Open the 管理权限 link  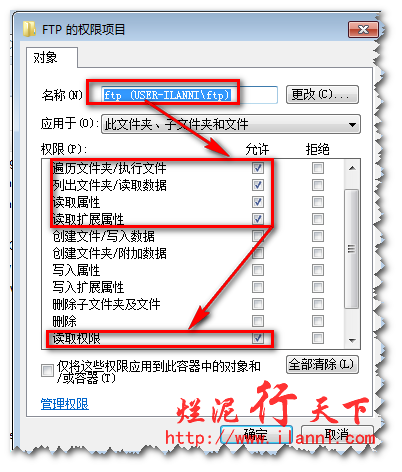(x=65, y=404)
